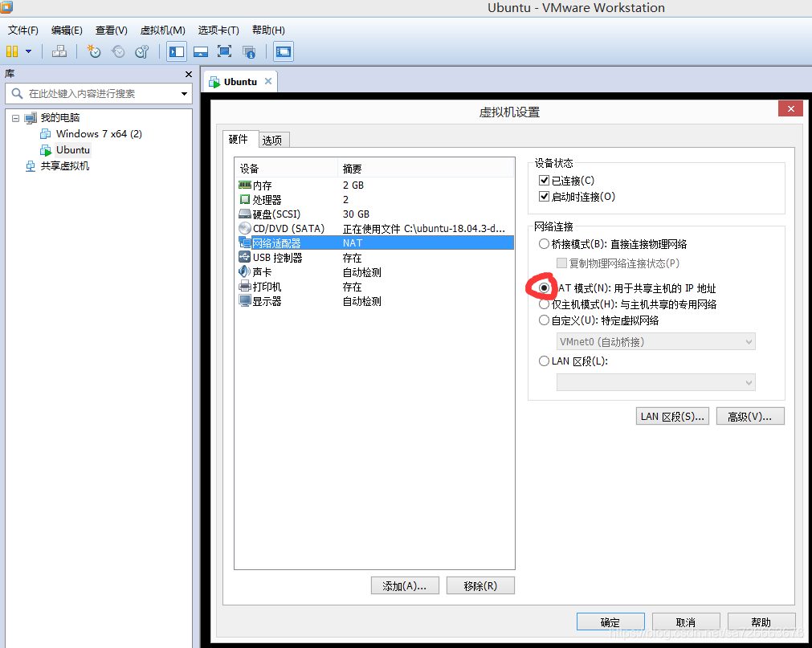Click the search magnifier icon in library

tap(17, 94)
